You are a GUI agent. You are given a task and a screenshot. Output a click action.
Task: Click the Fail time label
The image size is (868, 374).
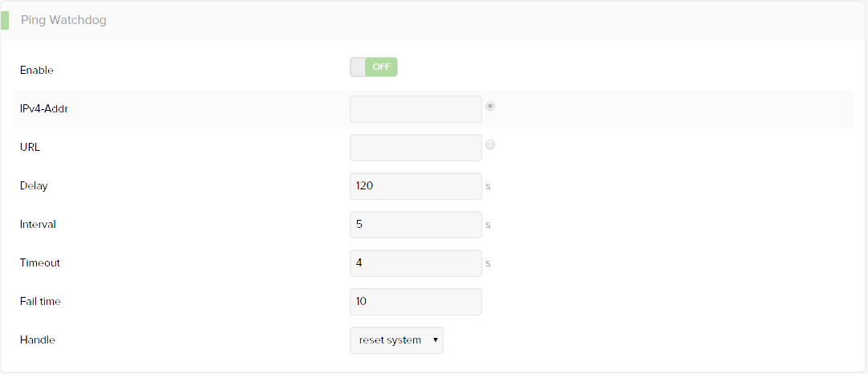[40, 302]
